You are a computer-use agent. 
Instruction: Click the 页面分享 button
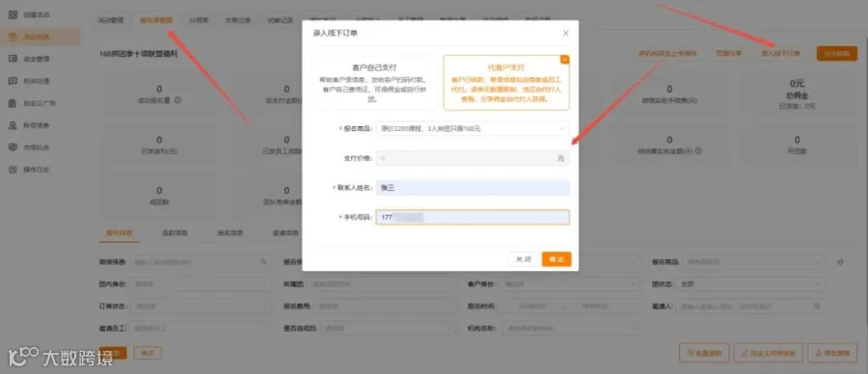[728, 54]
